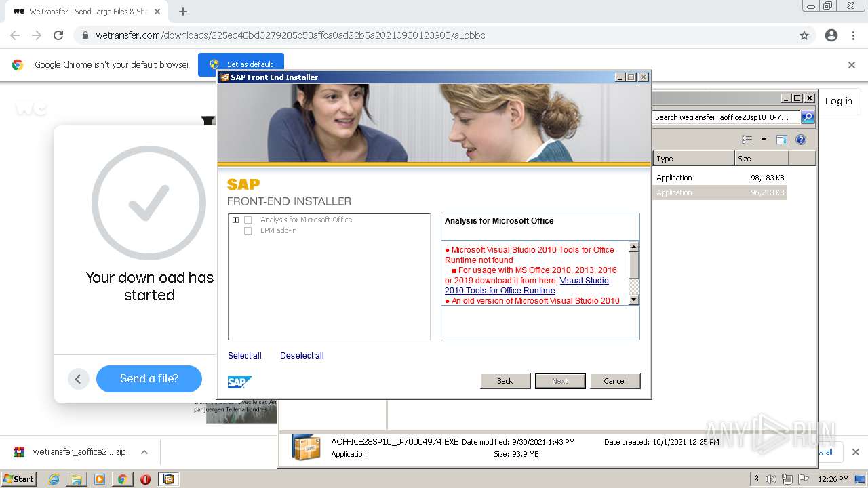Toggle the Explorer preview pane icon
Image resolution: width=868 pixels, height=488 pixels.
coord(782,140)
